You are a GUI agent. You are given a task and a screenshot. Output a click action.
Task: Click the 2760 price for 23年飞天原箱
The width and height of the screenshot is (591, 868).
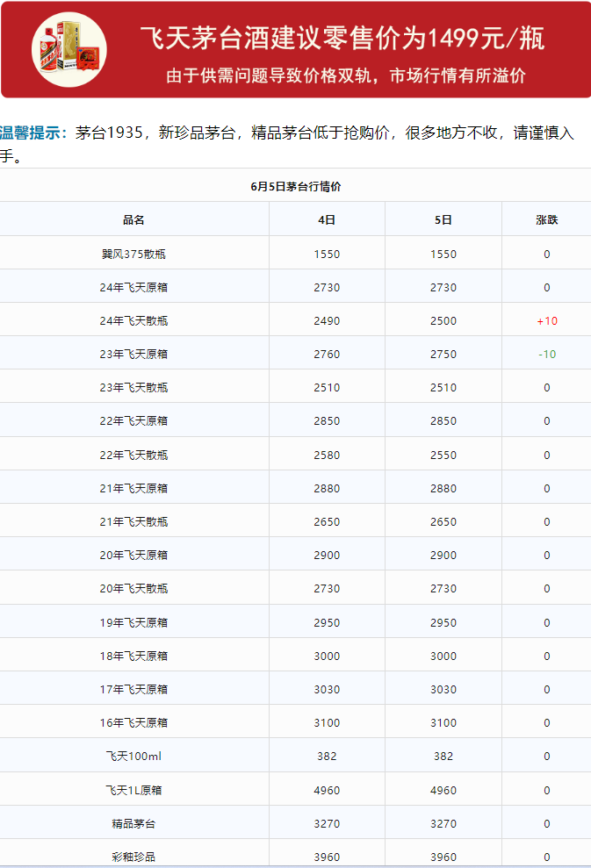[327, 355]
